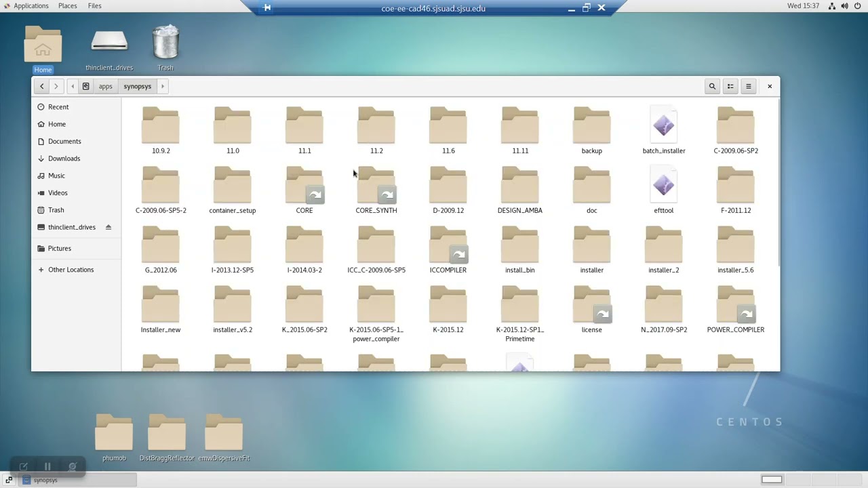
Task: Expand path bar right arrow
Action: [x=163, y=86]
